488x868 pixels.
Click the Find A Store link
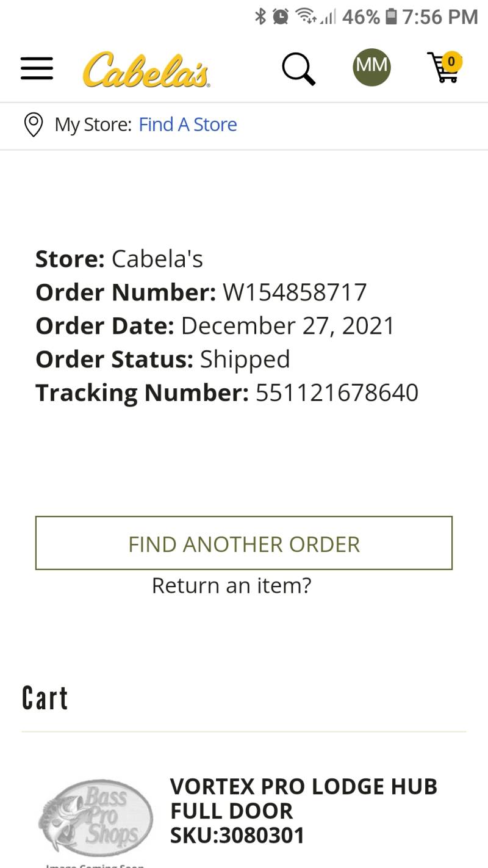(x=188, y=125)
